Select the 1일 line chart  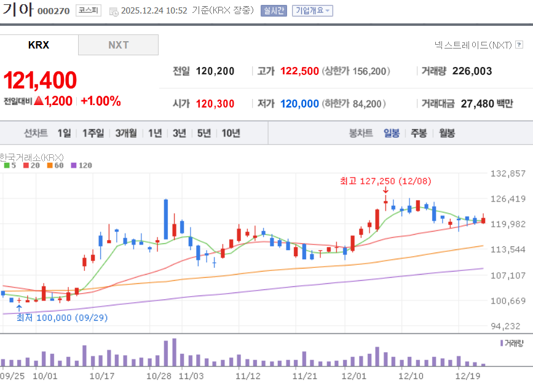[x=64, y=133]
